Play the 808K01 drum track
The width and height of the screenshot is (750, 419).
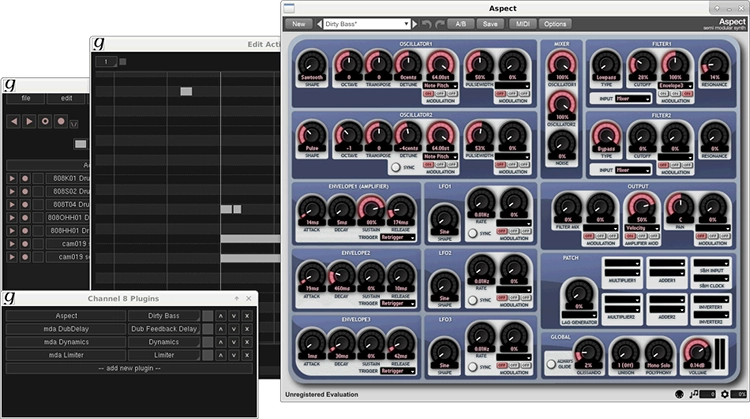click(x=12, y=178)
